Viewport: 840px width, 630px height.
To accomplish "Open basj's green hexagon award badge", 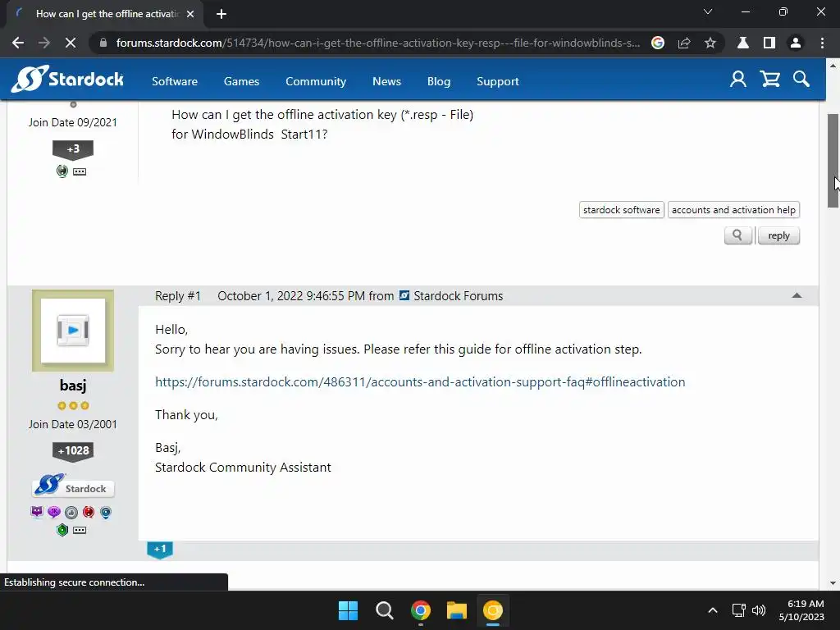I will click(x=62, y=530).
